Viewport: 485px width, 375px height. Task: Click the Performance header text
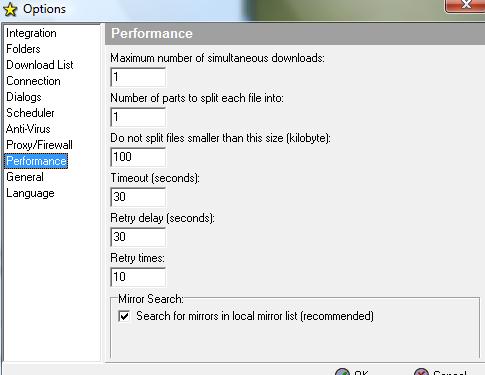(152, 33)
